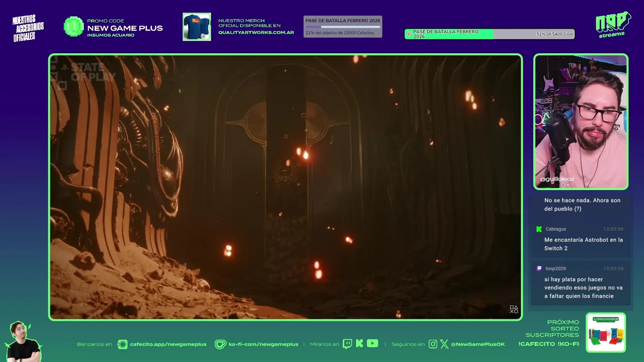644x362 pixels.
Task: Open the @NewGamePlusOK handle
Action: 477,344
